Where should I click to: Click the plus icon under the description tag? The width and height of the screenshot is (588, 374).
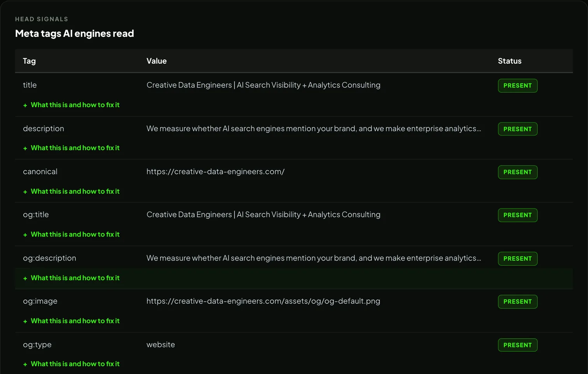click(x=25, y=148)
